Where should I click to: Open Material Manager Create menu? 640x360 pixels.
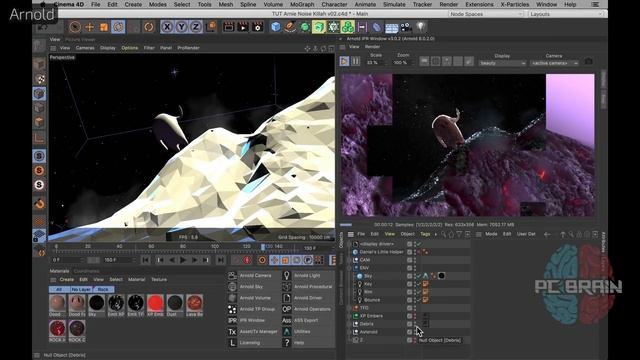[67, 280]
